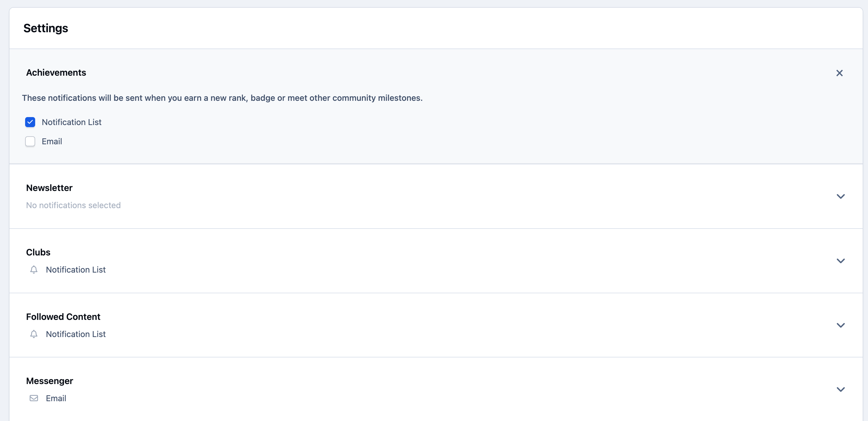
Task: Click the Achievements section heading
Action: (56, 72)
